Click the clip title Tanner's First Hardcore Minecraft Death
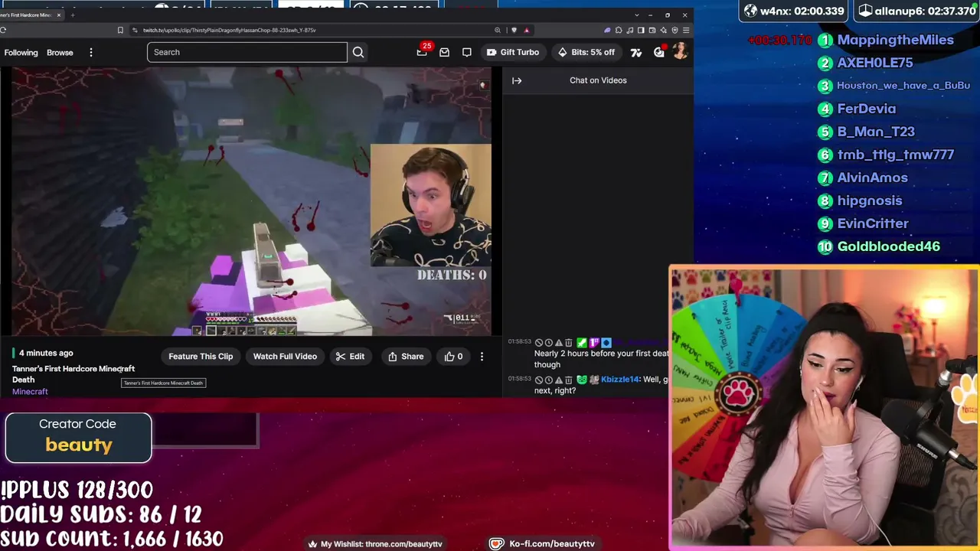 [73, 374]
